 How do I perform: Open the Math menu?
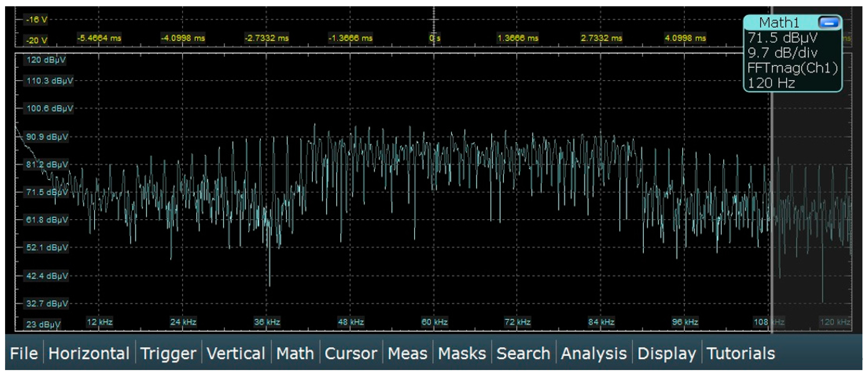tap(295, 353)
